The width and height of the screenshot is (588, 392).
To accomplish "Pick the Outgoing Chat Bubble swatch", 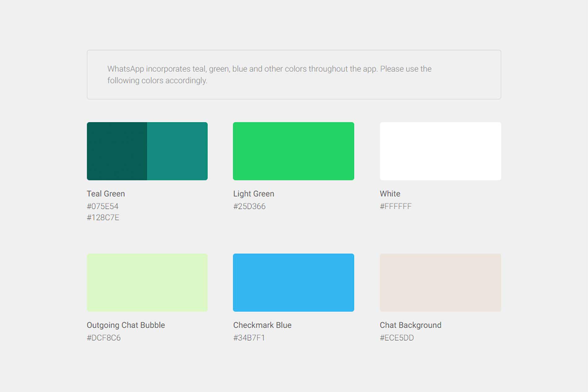I will [147, 282].
